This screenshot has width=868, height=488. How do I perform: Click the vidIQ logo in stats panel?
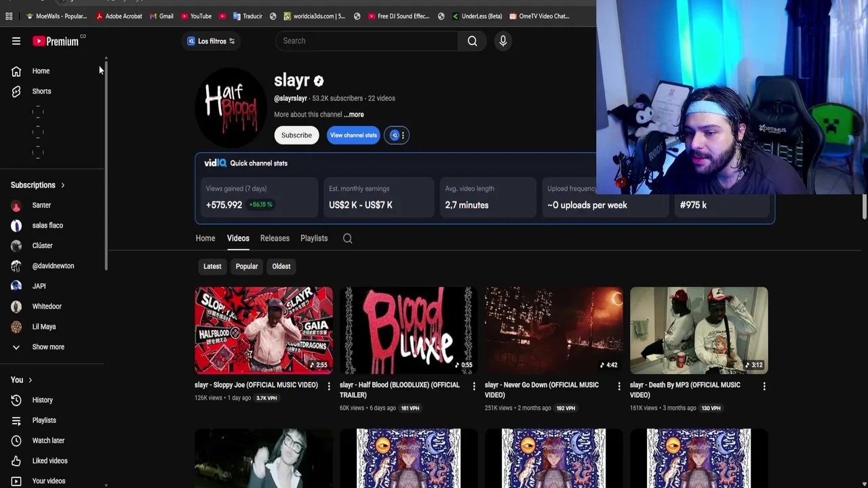pos(215,163)
